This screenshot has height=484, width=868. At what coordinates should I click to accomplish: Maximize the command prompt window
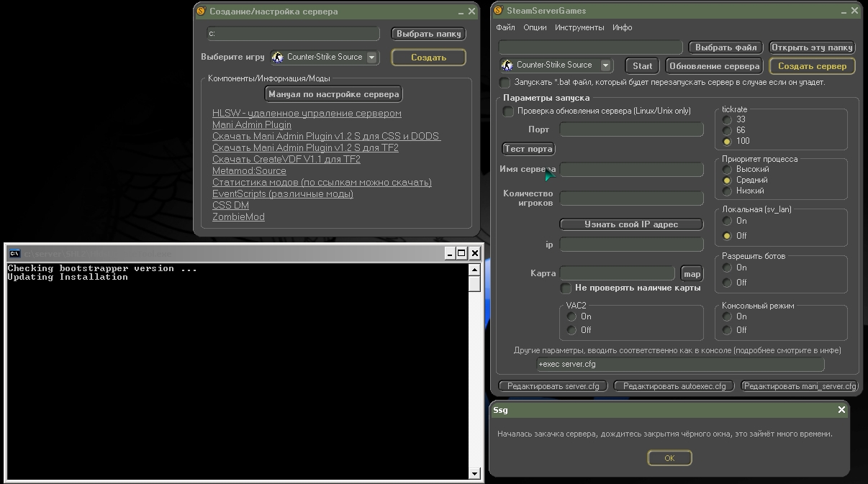point(461,253)
